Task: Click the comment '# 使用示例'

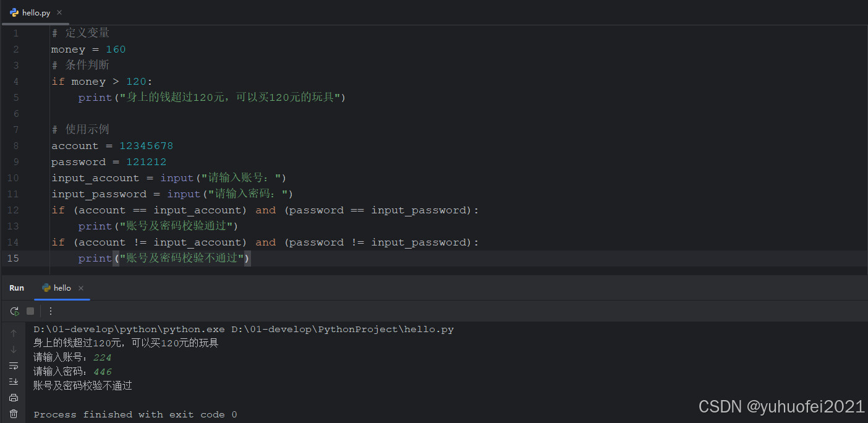Action: tap(80, 130)
